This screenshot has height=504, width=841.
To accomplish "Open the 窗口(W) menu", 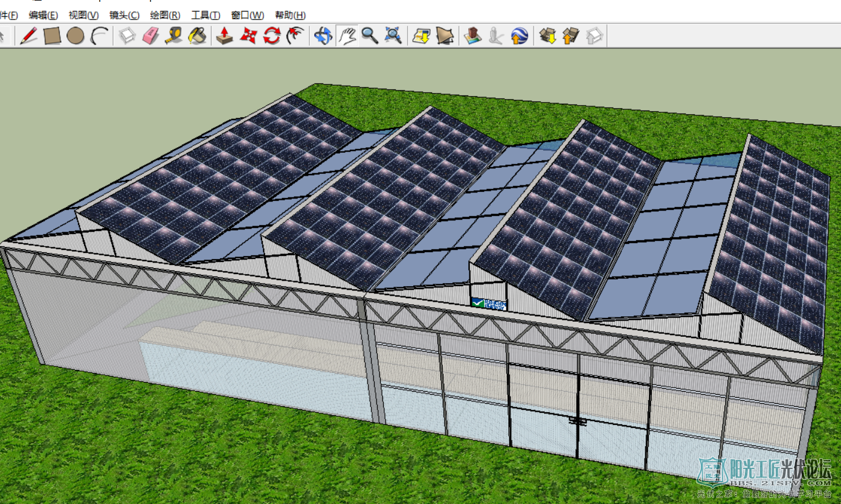I will [248, 15].
